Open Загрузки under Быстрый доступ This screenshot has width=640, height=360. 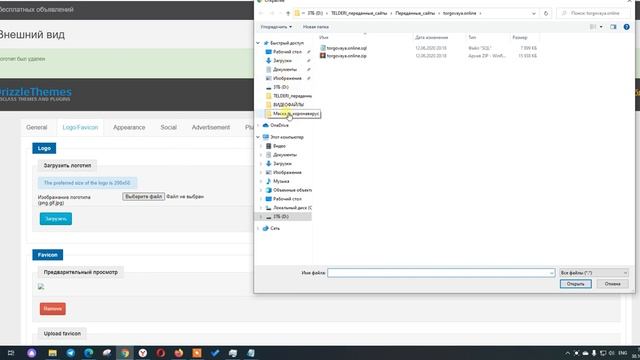282,60
